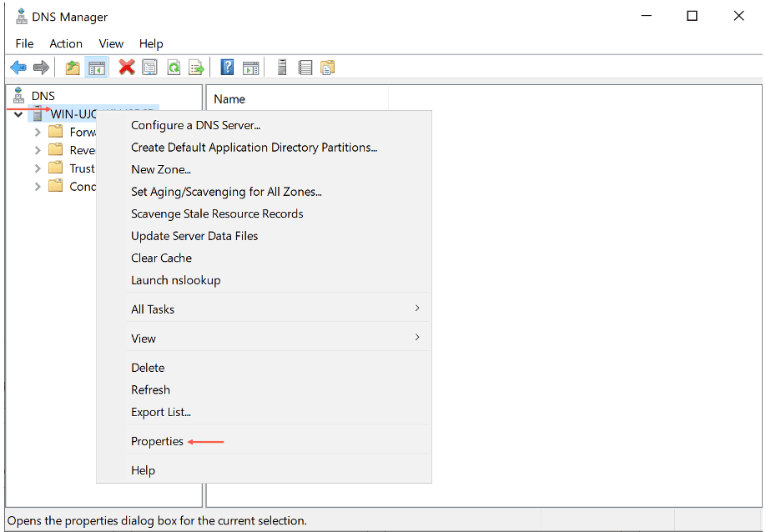The width and height of the screenshot is (766, 532).
Task: Click the red X Delete toolbar icon
Action: (x=127, y=68)
